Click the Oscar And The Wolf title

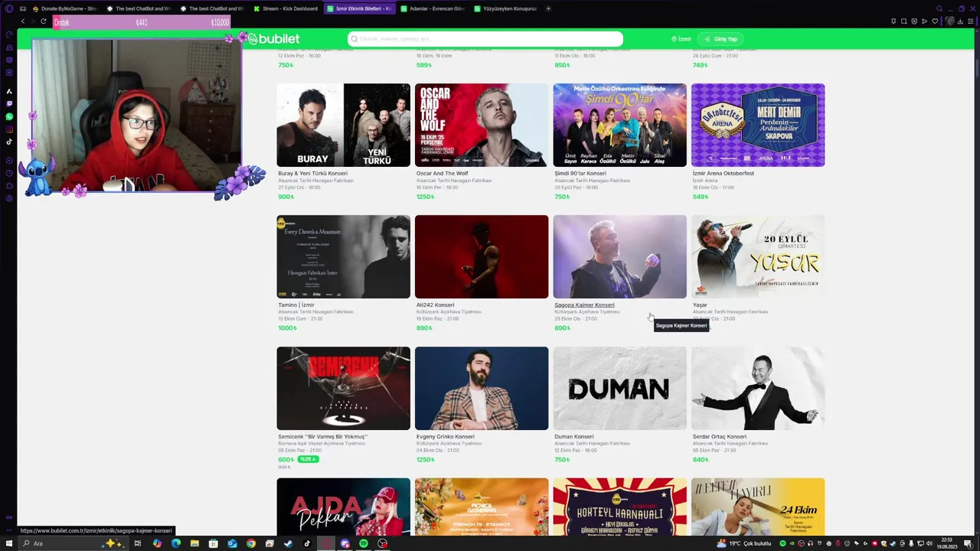point(442,173)
